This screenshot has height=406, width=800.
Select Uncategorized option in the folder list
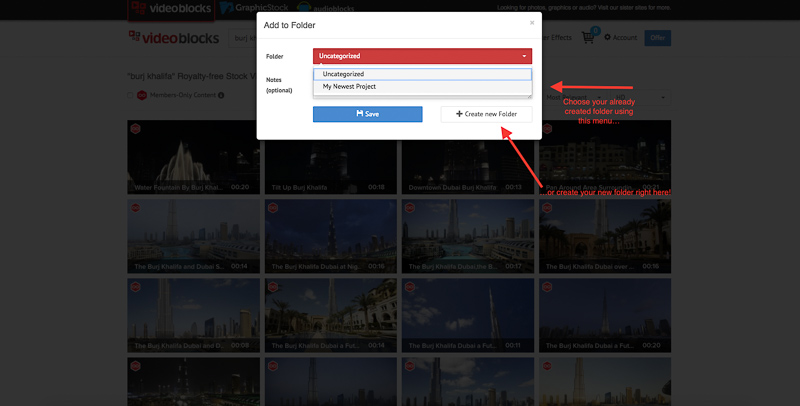point(422,74)
